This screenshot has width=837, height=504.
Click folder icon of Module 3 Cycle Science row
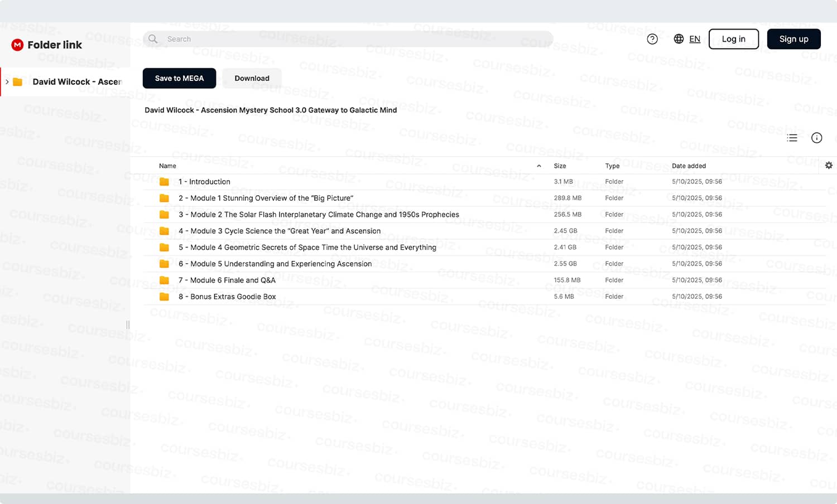(164, 231)
